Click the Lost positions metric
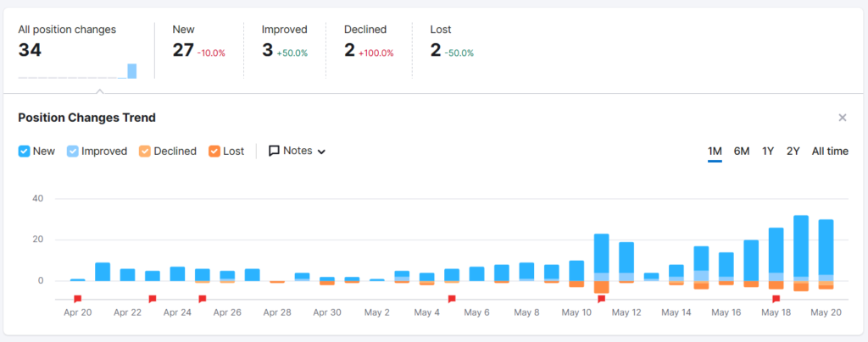 coord(452,42)
